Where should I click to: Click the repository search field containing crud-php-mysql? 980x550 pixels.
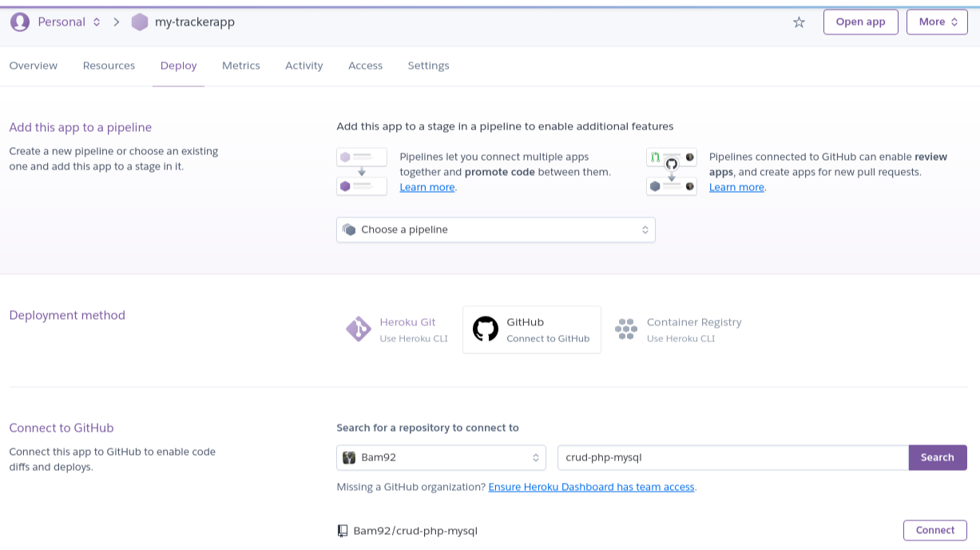[x=733, y=457]
